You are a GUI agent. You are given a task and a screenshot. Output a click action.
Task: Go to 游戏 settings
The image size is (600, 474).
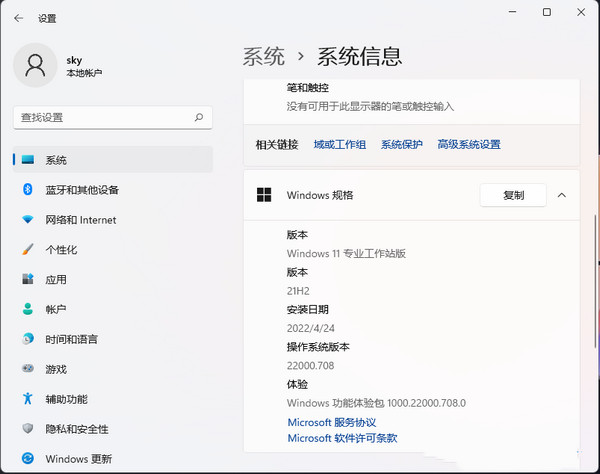point(113,369)
